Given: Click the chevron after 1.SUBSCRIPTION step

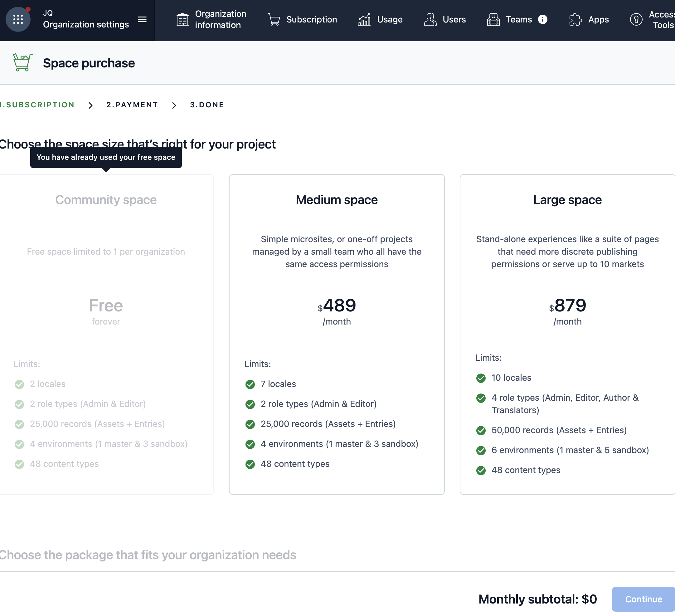Looking at the screenshot, I should (x=90, y=105).
